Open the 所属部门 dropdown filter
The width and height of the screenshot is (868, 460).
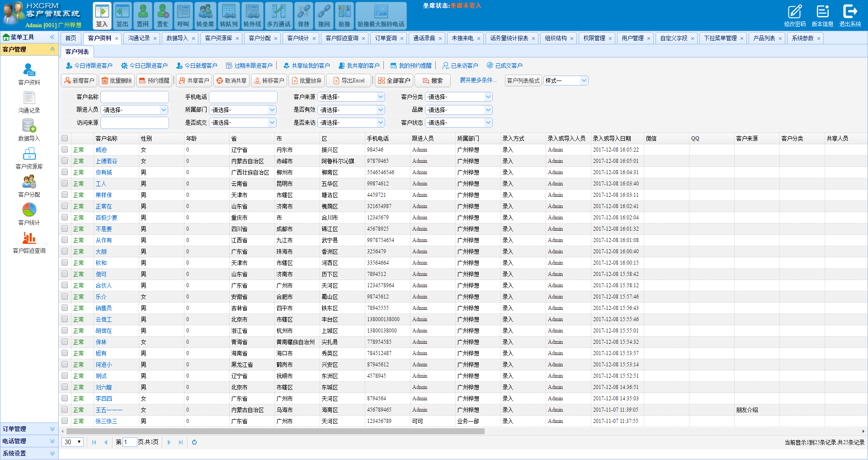click(243, 110)
